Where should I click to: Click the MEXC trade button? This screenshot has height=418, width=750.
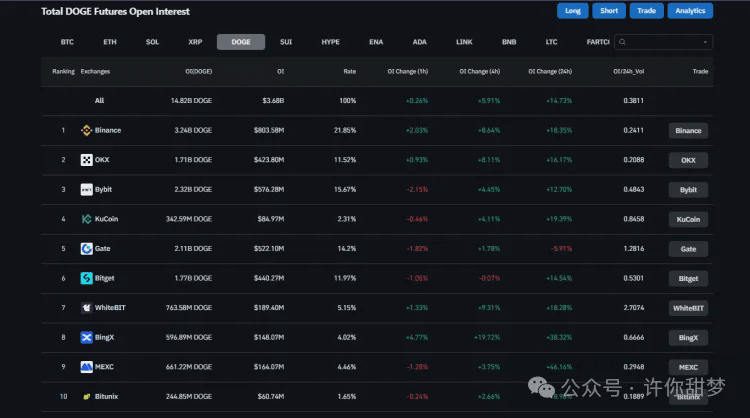point(688,367)
